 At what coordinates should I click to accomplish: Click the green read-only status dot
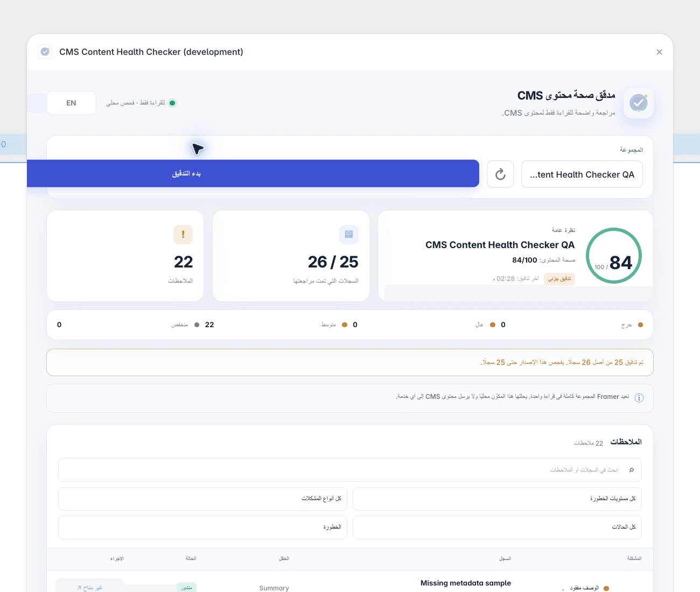click(x=172, y=103)
